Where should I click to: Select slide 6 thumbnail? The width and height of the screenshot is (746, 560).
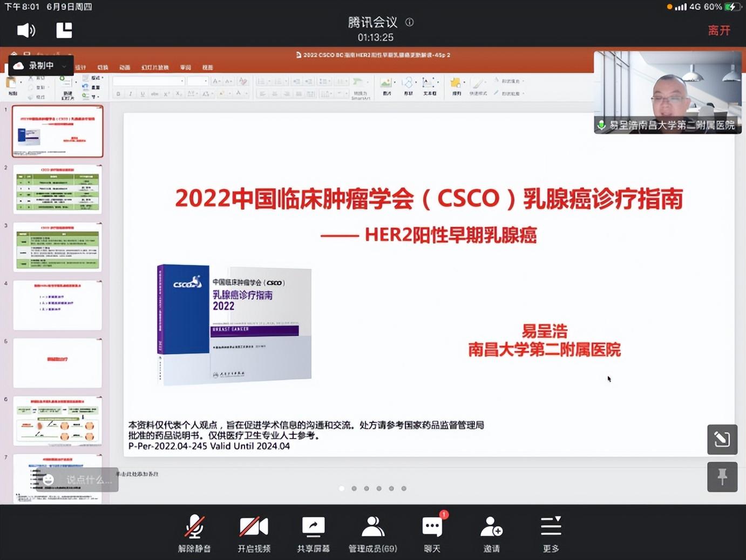point(57,421)
